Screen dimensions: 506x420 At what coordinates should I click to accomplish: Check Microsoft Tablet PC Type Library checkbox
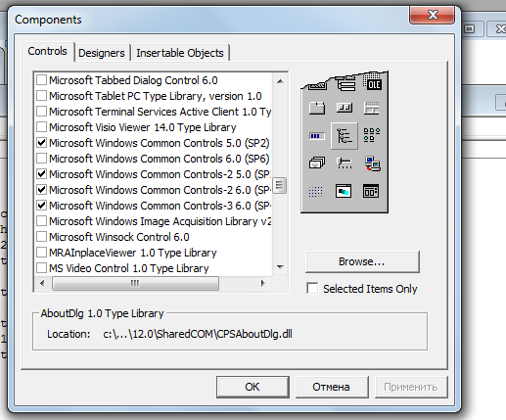(x=41, y=96)
